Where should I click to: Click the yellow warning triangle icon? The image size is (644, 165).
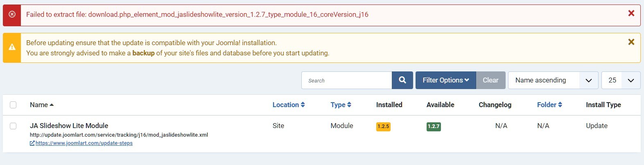pyautogui.click(x=12, y=47)
